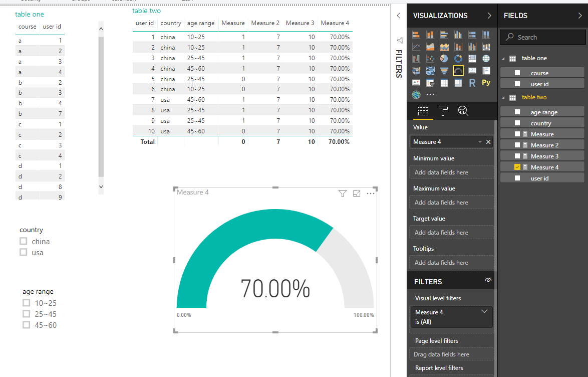The width and height of the screenshot is (588, 377).
Task: Check the course field checkbox
Action: [517, 73]
